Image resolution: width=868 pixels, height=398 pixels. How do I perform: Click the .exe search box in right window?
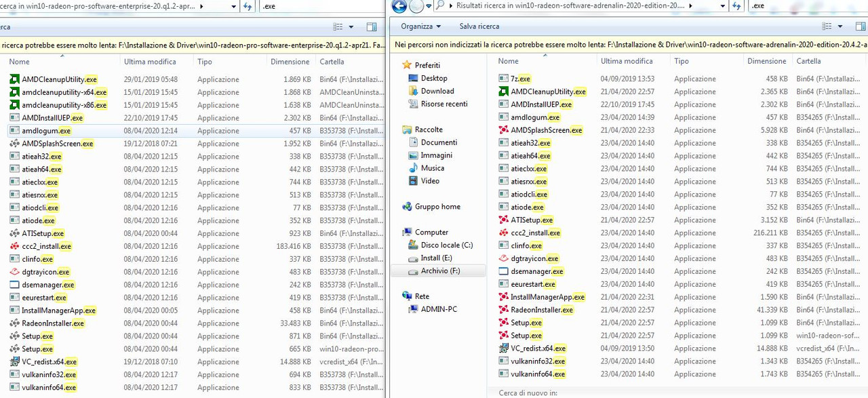(807, 6)
